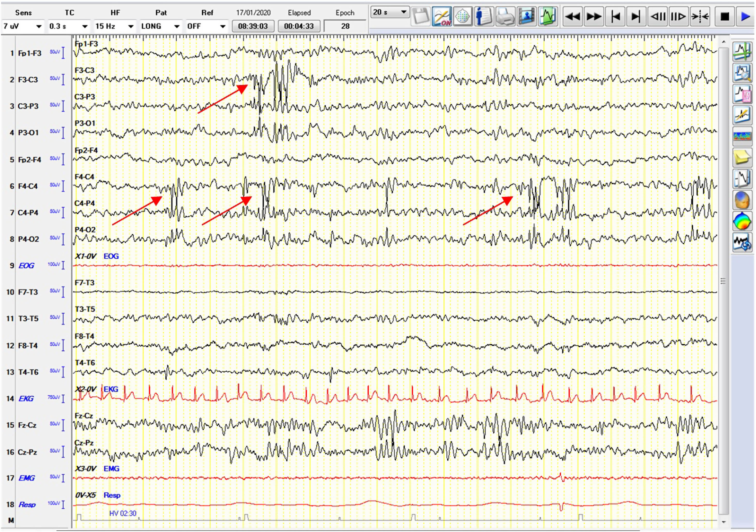
Task: Select the Fp1-F3 channel label
Action: click(29, 53)
